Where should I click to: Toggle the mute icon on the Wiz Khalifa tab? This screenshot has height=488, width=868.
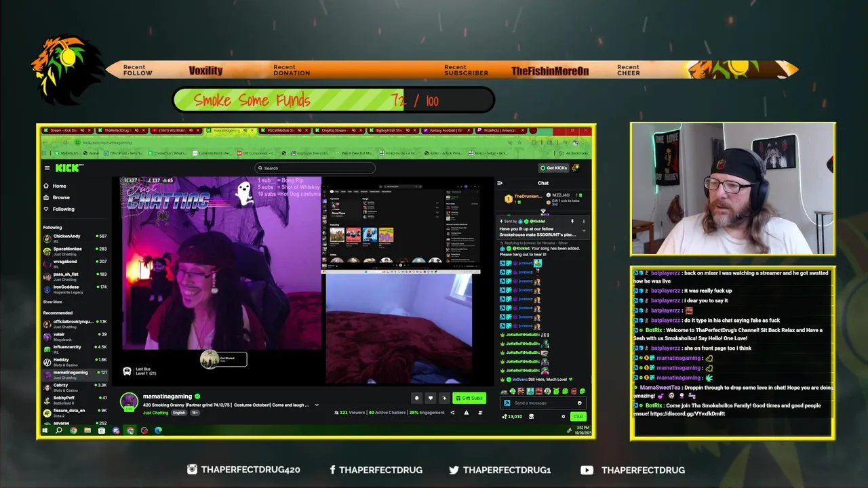point(191,130)
